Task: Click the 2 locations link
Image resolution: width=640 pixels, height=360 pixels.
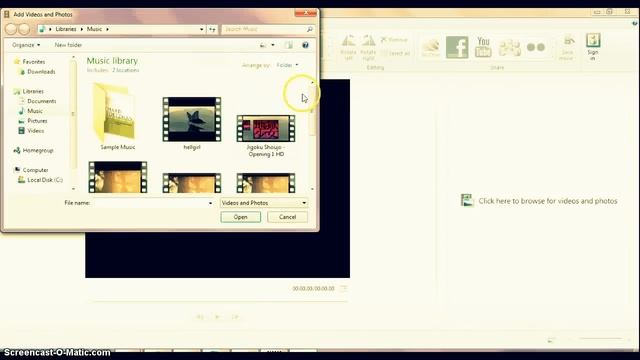Action: pyautogui.click(x=125, y=70)
